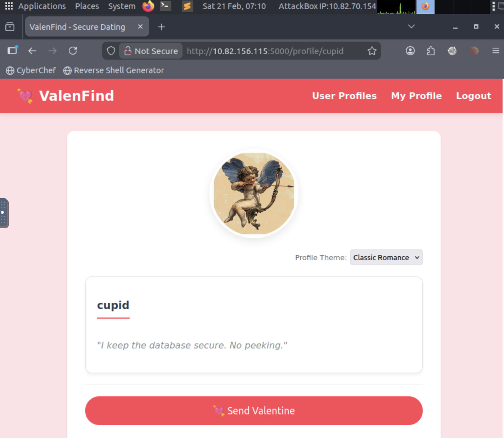Open the CyberChef bookmark
Viewport: 504px width, 438px height.
31,70
